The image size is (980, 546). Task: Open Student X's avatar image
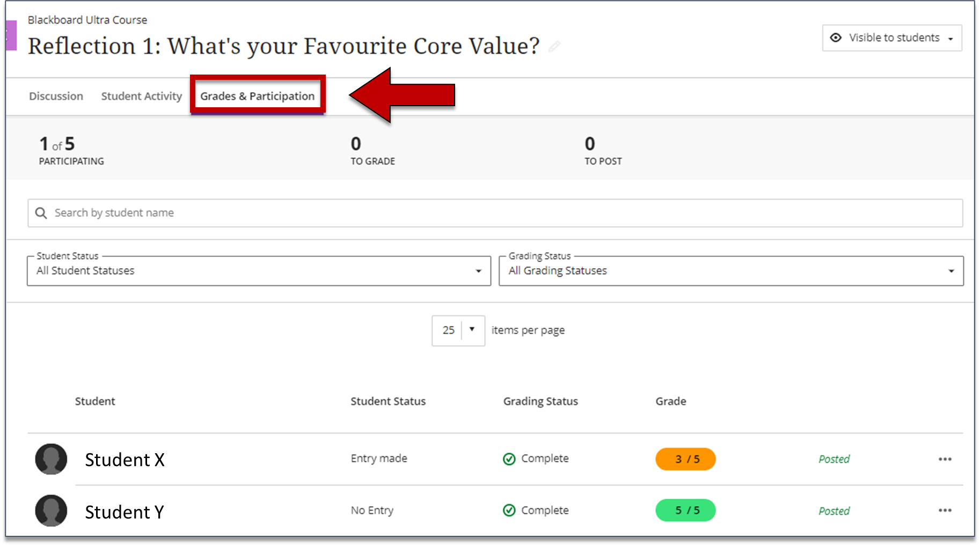pyautogui.click(x=50, y=459)
